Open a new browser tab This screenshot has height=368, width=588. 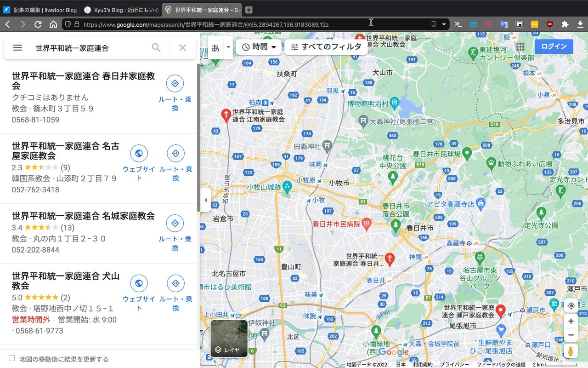[x=249, y=10]
